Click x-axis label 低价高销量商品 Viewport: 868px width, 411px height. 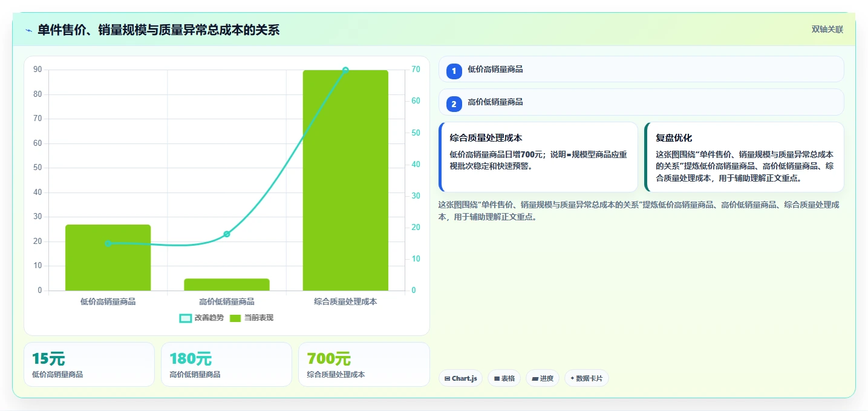coord(108,301)
